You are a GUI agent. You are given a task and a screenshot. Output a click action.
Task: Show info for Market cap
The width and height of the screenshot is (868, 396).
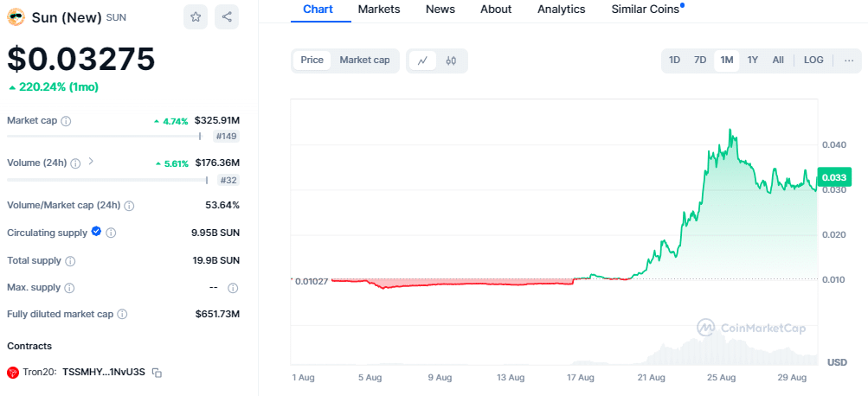(65, 120)
